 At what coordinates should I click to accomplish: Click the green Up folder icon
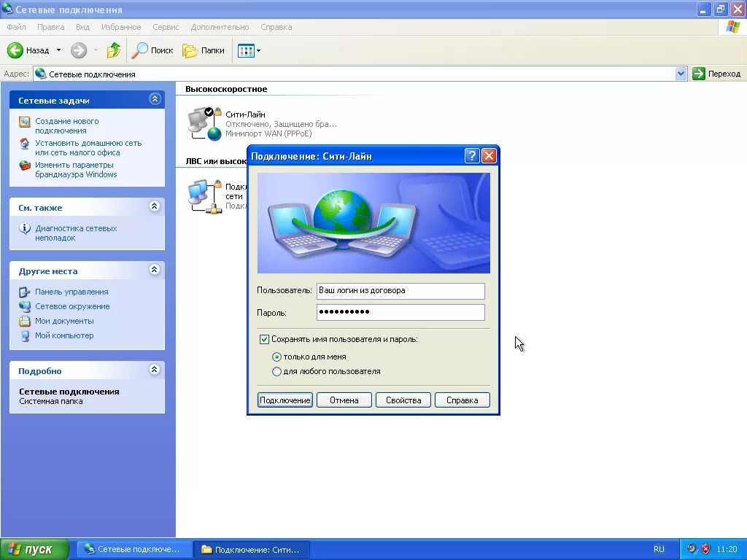pyautogui.click(x=113, y=50)
